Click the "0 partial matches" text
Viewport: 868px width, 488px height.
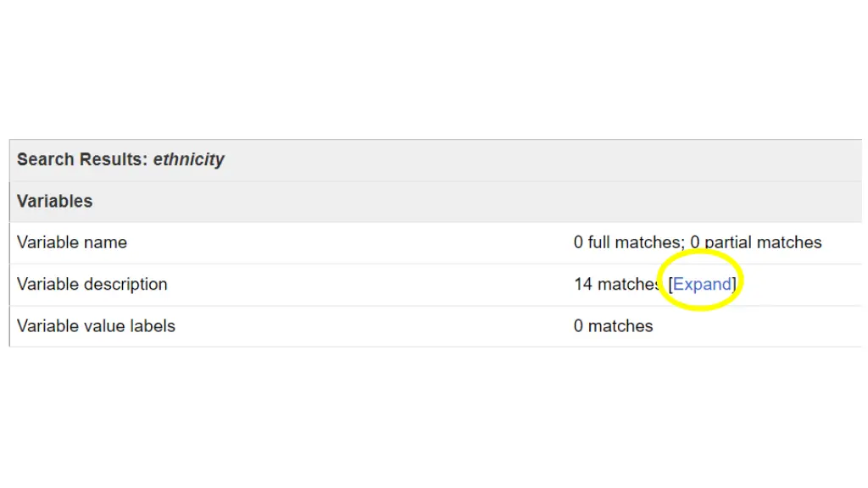[755, 242]
